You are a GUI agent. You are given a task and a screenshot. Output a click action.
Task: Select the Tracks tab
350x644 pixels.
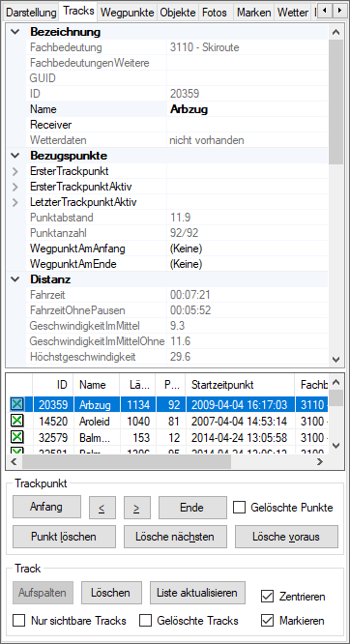point(79,11)
